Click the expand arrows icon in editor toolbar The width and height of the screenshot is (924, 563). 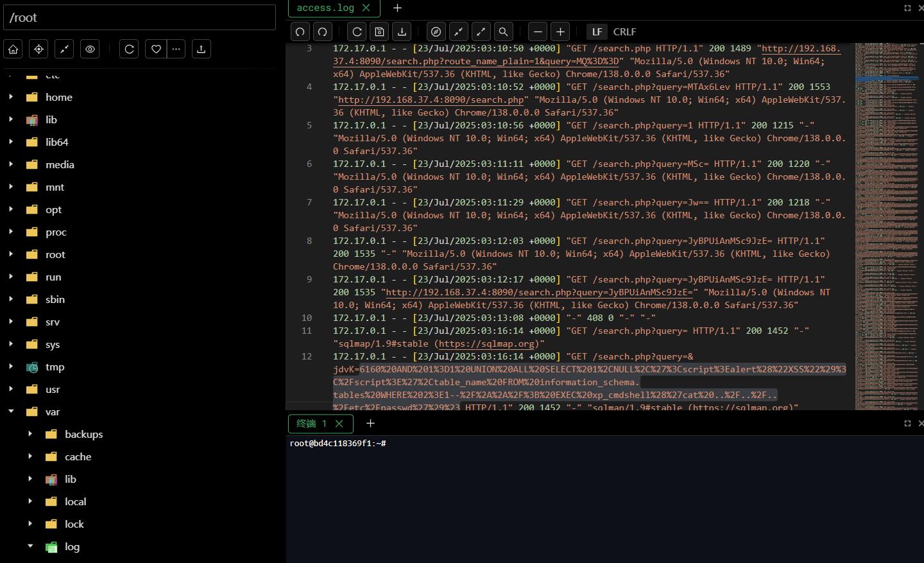tap(481, 31)
